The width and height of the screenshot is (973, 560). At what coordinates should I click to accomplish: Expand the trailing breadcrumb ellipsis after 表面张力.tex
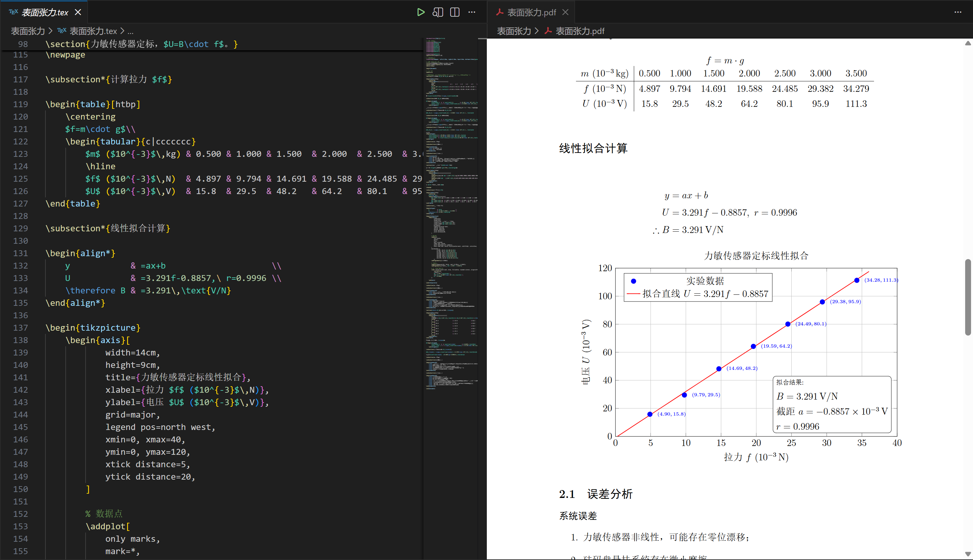point(131,31)
